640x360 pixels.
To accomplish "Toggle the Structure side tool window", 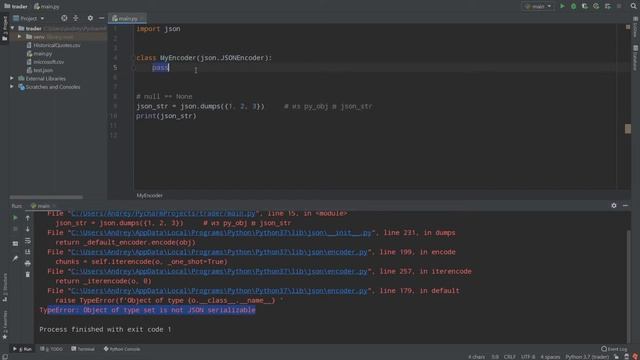I will (x=4, y=288).
